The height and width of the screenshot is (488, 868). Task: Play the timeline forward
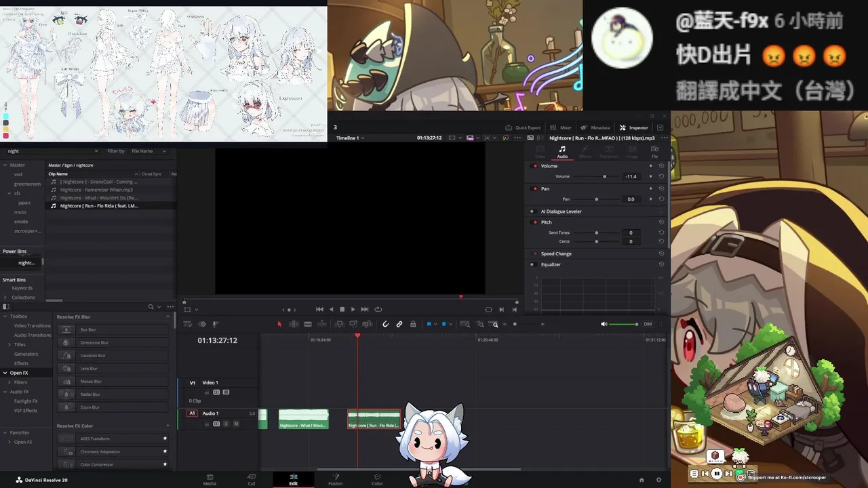coord(353,309)
